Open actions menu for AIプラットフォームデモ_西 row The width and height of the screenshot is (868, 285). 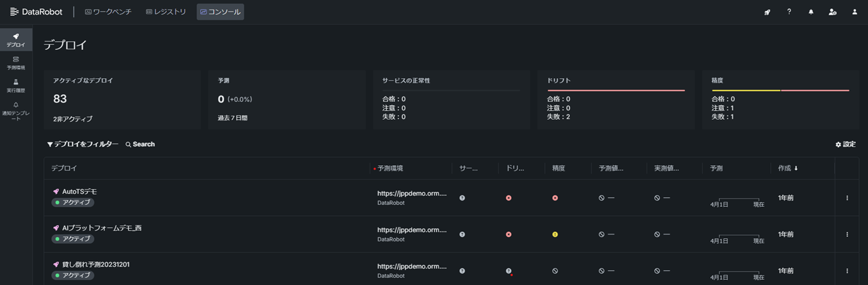[847, 234]
